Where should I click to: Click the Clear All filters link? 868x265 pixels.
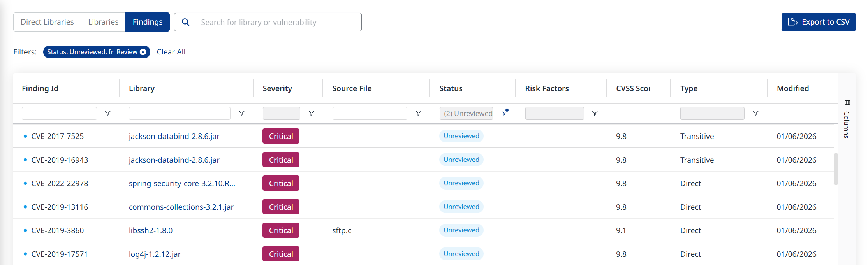pyautogui.click(x=171, y=52)
